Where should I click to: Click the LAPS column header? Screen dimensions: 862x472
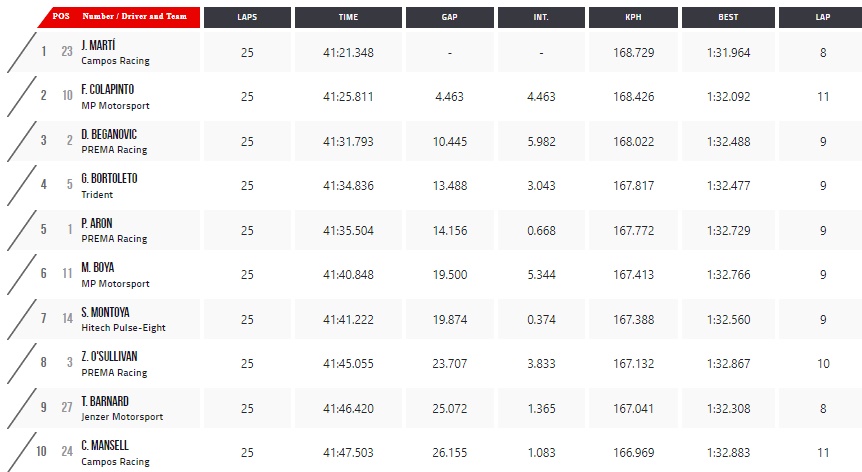pos(247,17)
